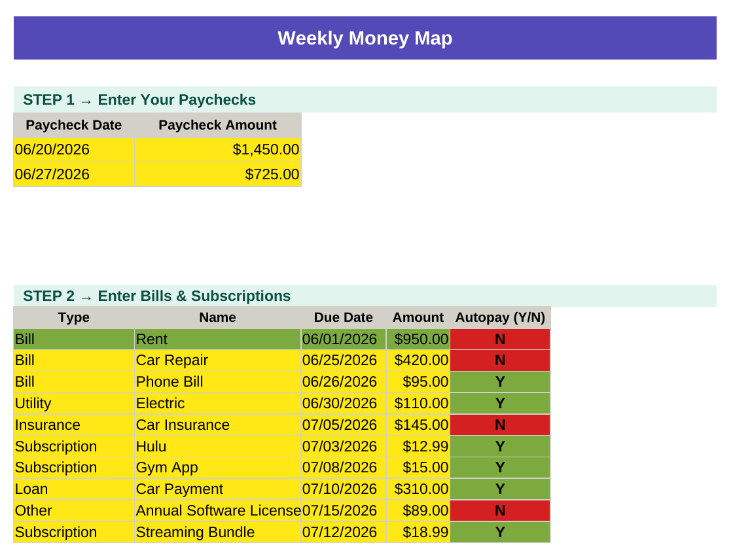This screenshot has width=733, height=560.
Task: Select the Insurance type cell
Action: pos(74,425)
